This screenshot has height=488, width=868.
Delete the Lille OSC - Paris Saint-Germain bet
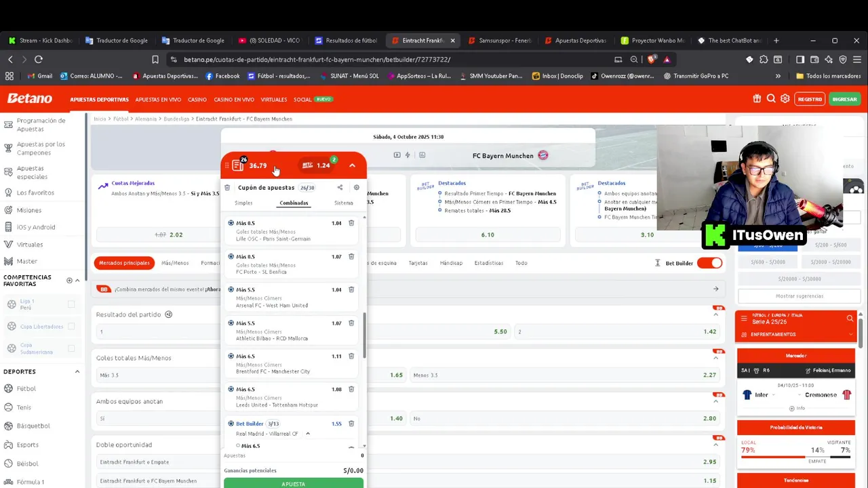coord(351,223)
